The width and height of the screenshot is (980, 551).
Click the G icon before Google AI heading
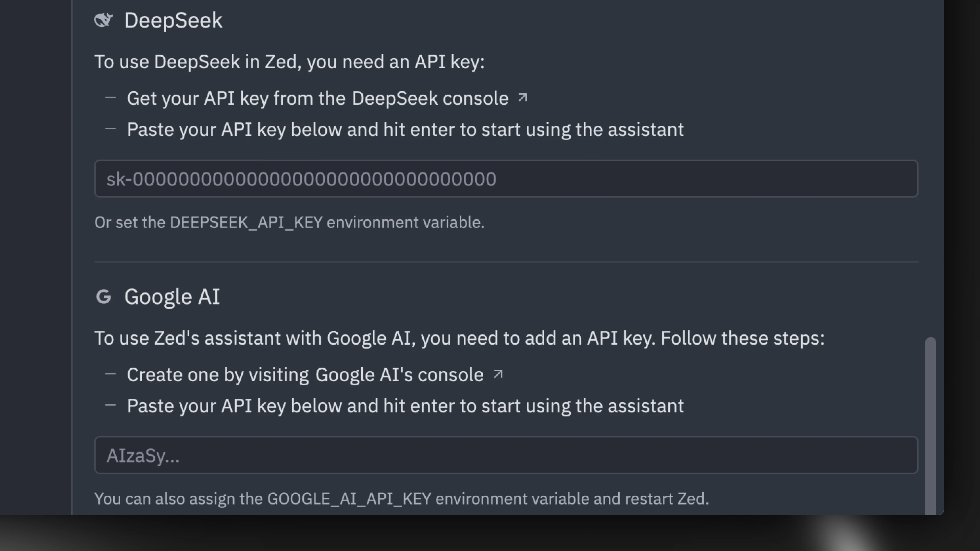pos(104,297)
